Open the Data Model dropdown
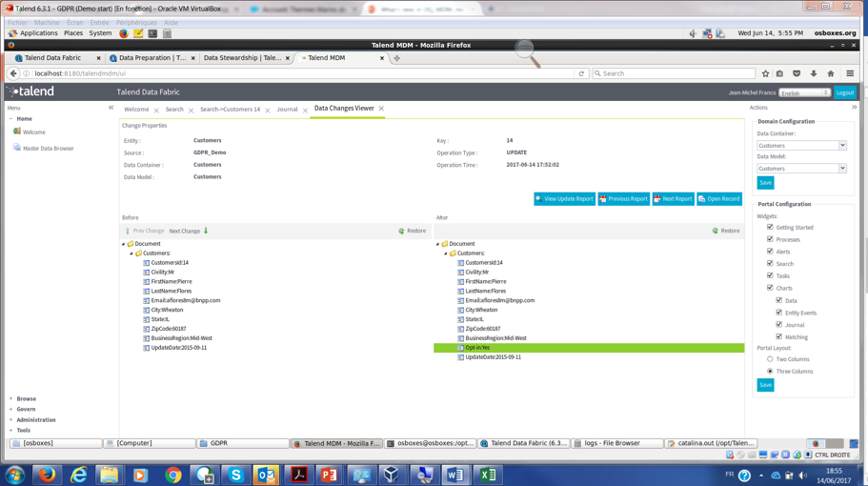 (842, 169)
